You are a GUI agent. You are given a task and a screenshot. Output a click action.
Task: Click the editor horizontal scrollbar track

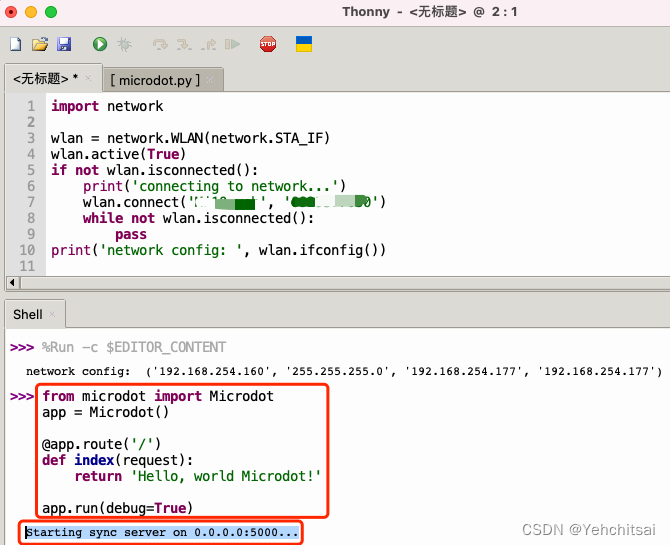click(x=345, y=283)
